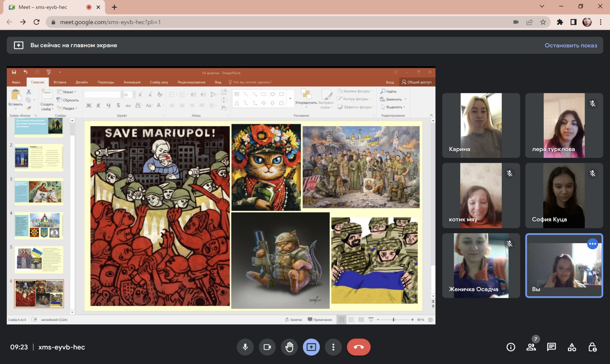Click Остановить показ to stop presenting
Viewport: 610px width, 364px height.
coord(571,45)
